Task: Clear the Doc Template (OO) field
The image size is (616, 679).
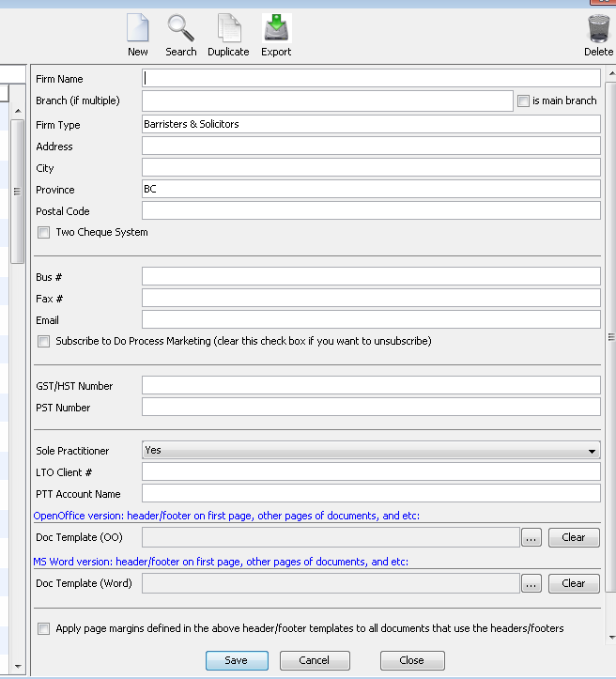Action: click(x=574, y=537)
